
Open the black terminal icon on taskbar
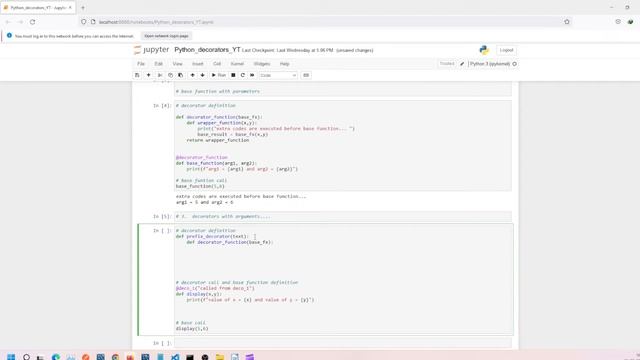pyautogui.click(x=190, y=357)
